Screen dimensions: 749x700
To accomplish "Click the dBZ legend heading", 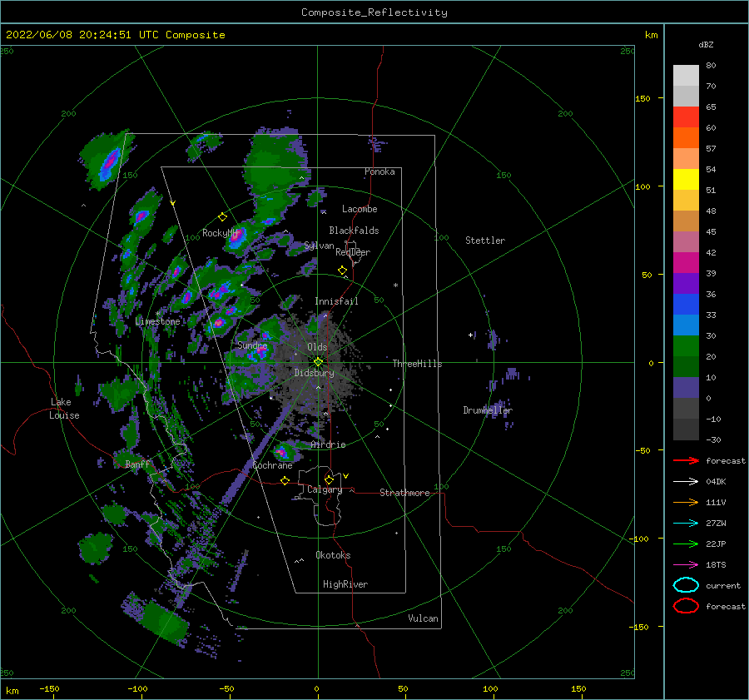I will pos(706,44).
